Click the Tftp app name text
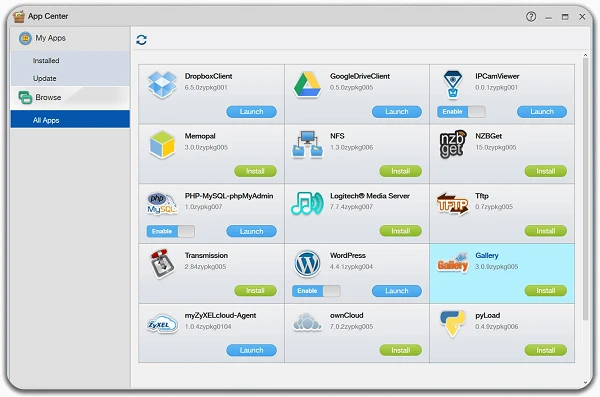The width and height of the screenshot is (600, 397). click(x=482, y=196)
